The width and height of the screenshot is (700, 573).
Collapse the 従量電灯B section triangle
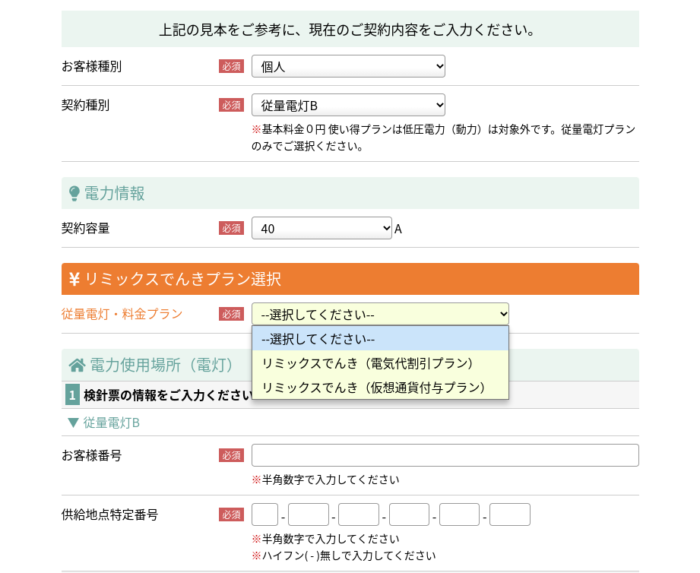(73, 423)
